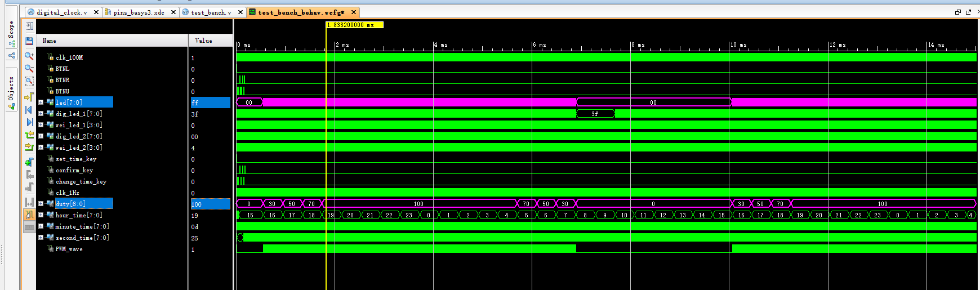Close the pins_basys3.xdc tab
Screen dimensions: 980x290
[x=173, y=12]
